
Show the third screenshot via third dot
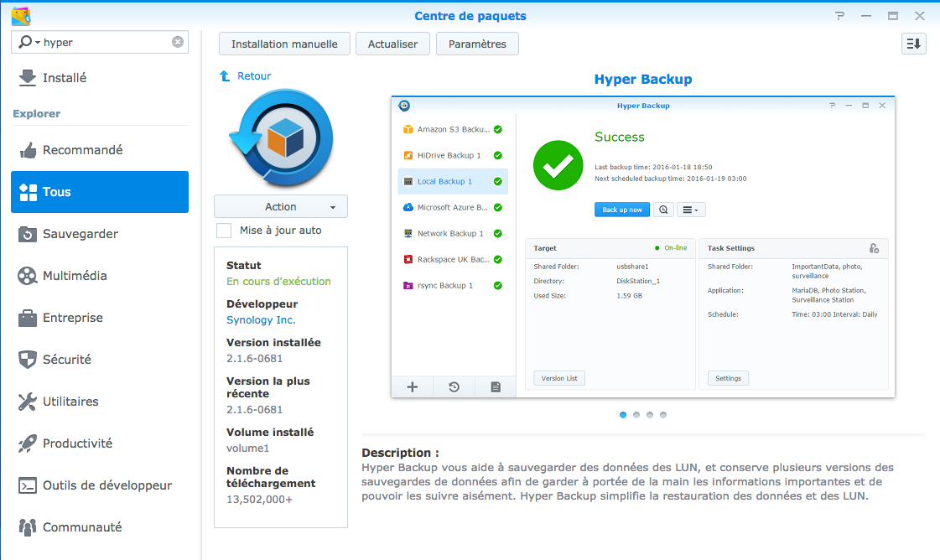pos(650,415)
